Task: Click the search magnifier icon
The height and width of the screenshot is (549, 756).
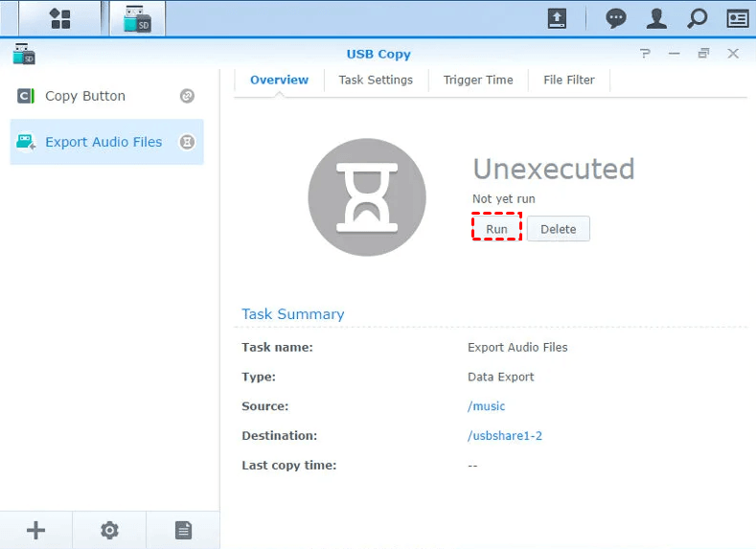Action: point(698,18)
